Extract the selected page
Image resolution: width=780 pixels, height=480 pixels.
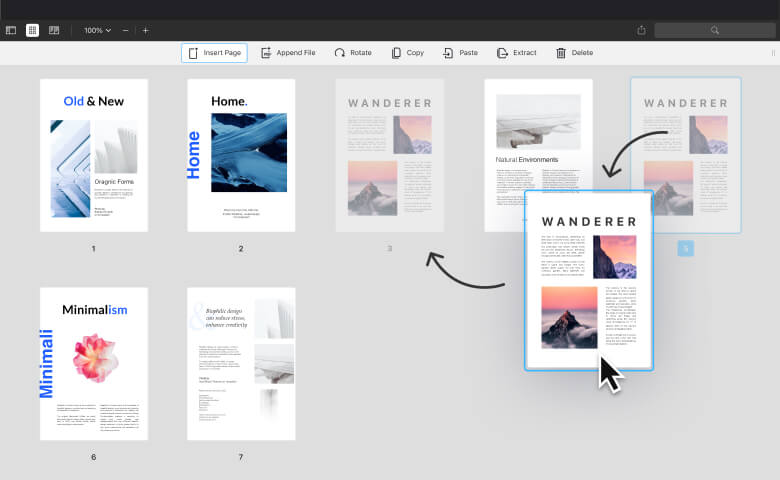(x=516, y=53)
